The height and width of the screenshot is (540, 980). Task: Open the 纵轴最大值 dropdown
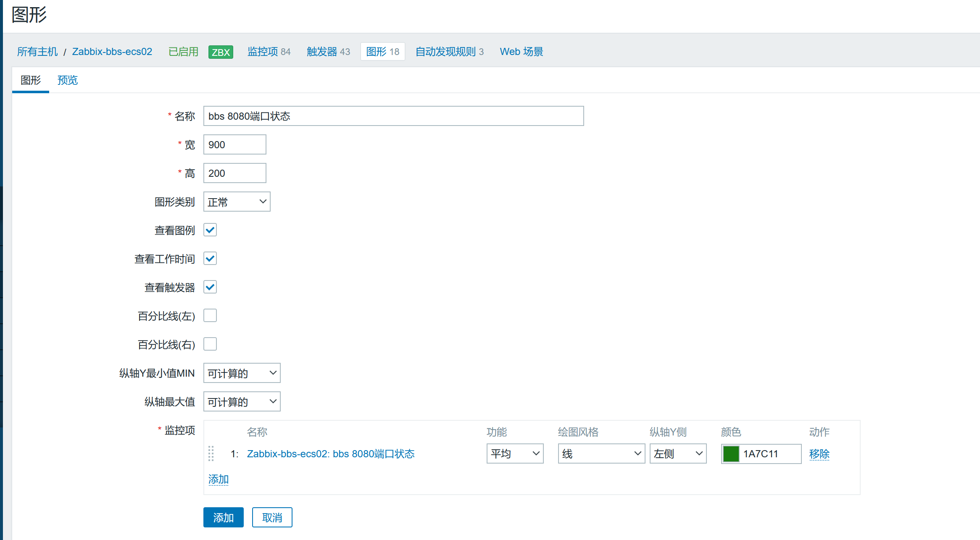242,402
